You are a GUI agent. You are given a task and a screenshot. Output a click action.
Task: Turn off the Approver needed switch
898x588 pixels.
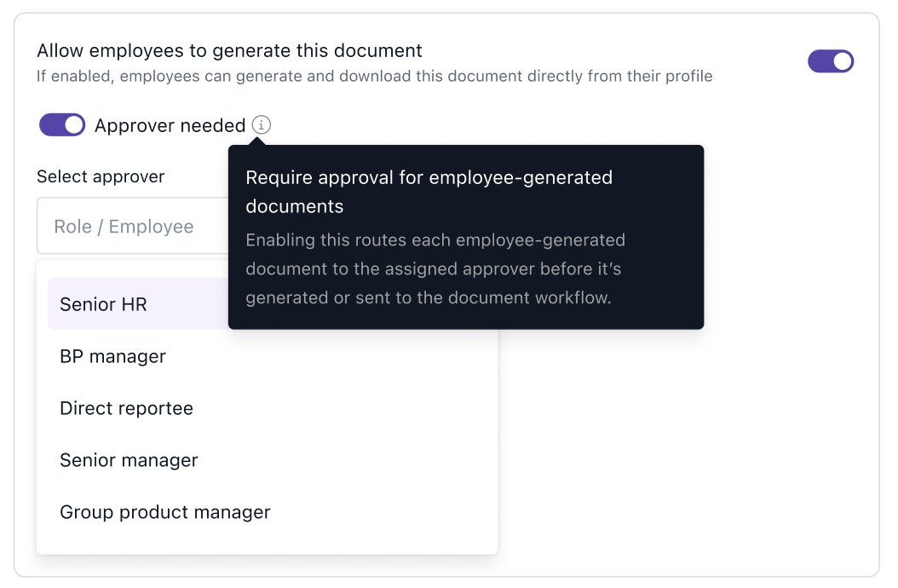point(62,125)
